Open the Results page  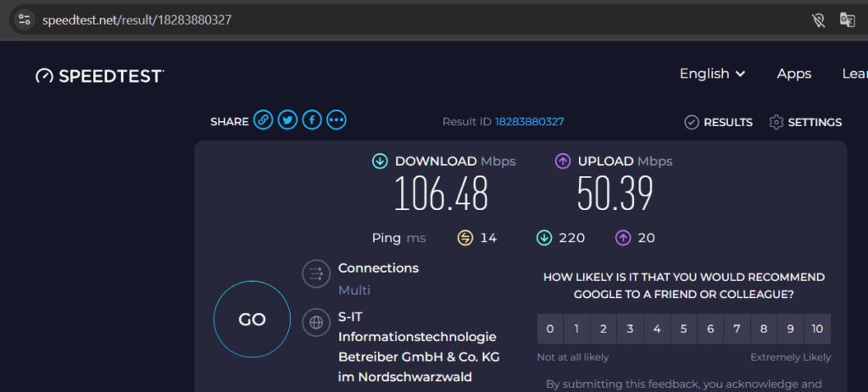(718, 122)
